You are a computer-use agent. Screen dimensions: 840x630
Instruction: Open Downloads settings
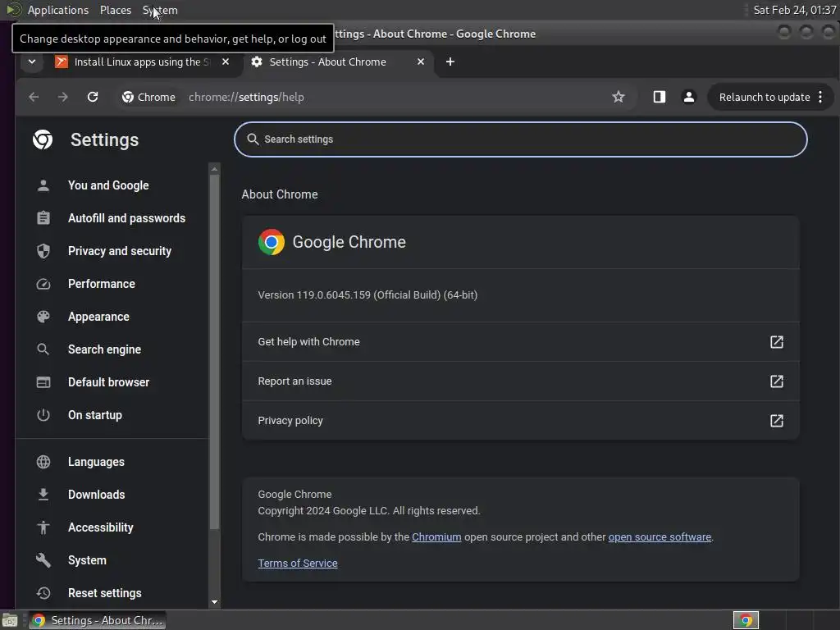click(x=97, y=495)
